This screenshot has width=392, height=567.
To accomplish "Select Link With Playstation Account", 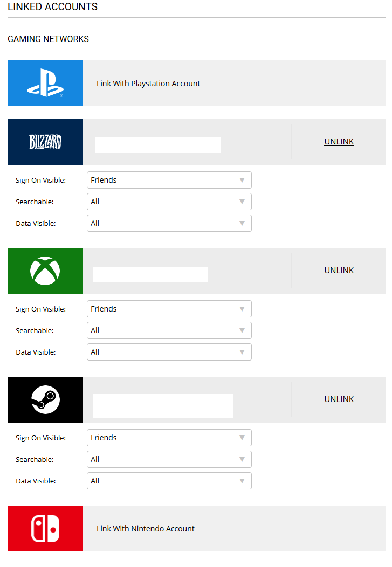I will (x=148, y=84).
